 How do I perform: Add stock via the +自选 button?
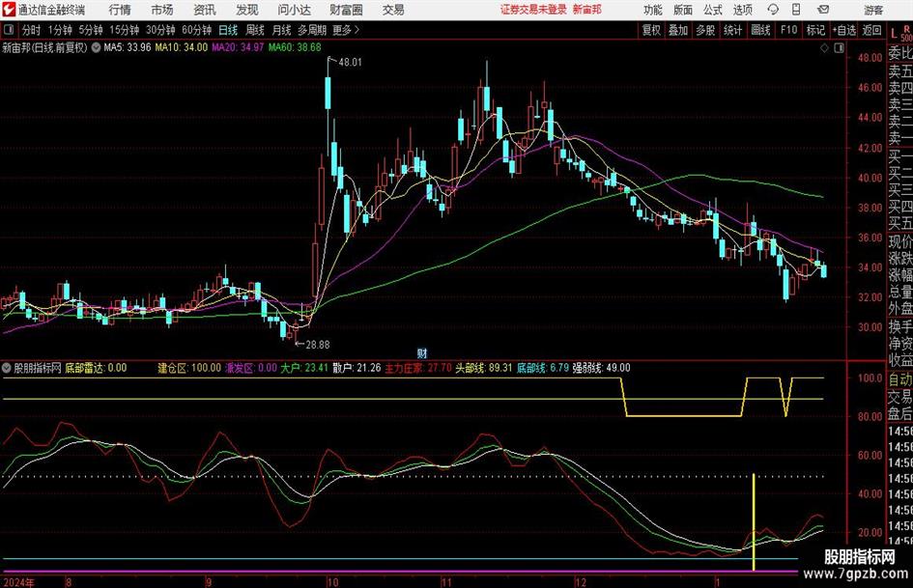[844, 30]
